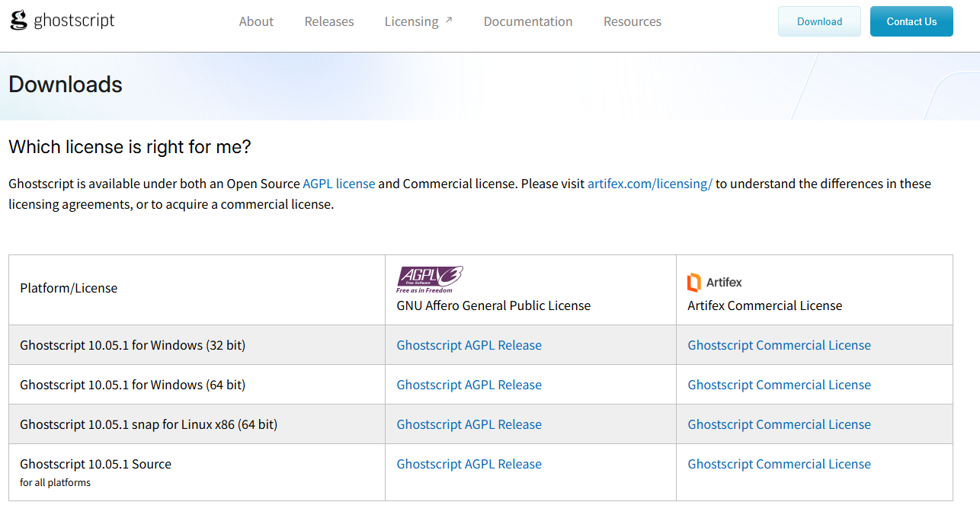
Task: Open the Licensing nav link
Action: click(x=412, y=21)
